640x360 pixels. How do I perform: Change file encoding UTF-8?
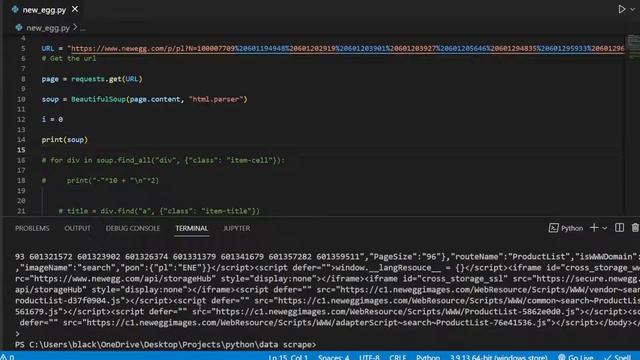pos(369,357)
